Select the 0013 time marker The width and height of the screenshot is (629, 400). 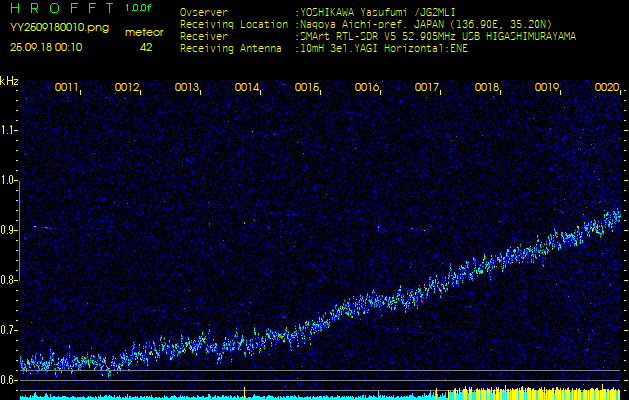pos(187,88)
